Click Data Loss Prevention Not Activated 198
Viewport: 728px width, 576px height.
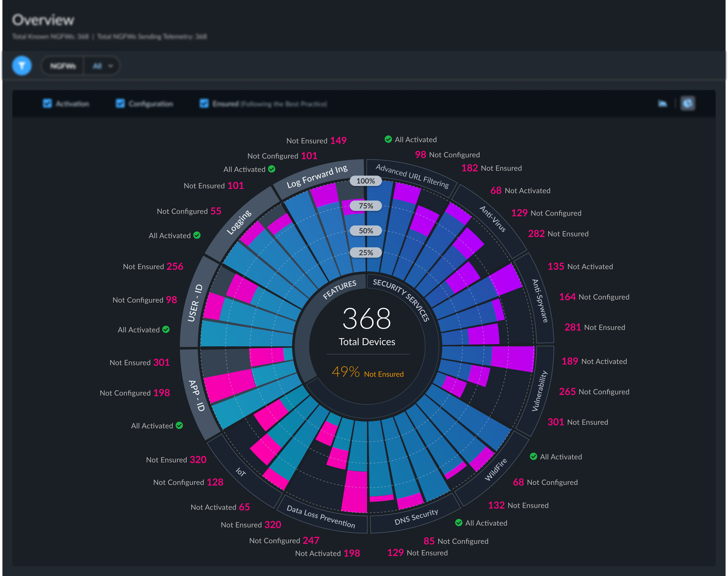[x=327, y=553]
